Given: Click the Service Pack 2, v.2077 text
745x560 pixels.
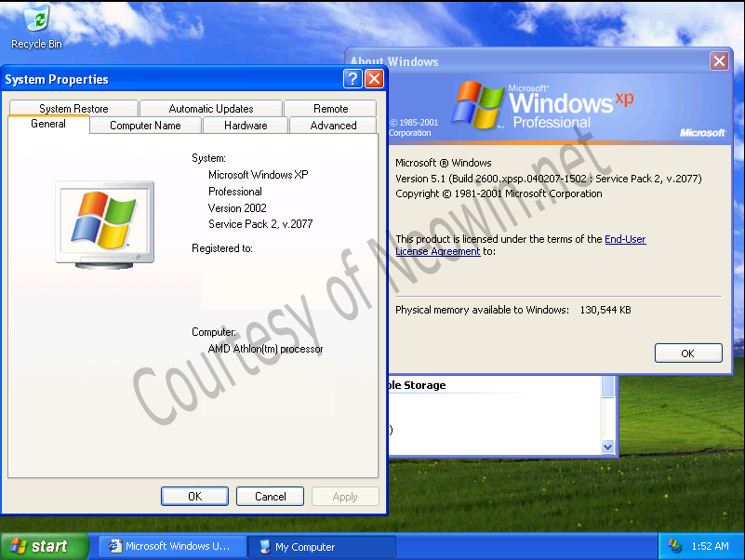Looking at the screenshot, I should click(x=260, y=224).
